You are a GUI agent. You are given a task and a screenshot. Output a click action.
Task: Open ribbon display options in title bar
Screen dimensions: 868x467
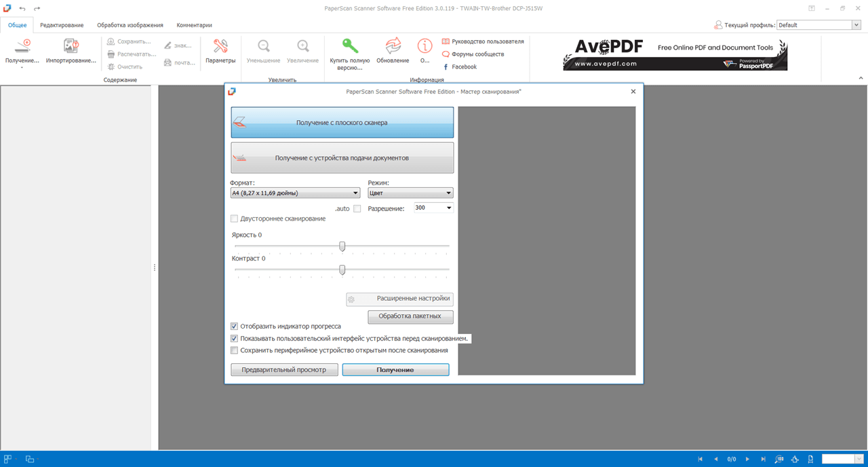[812, 8]
